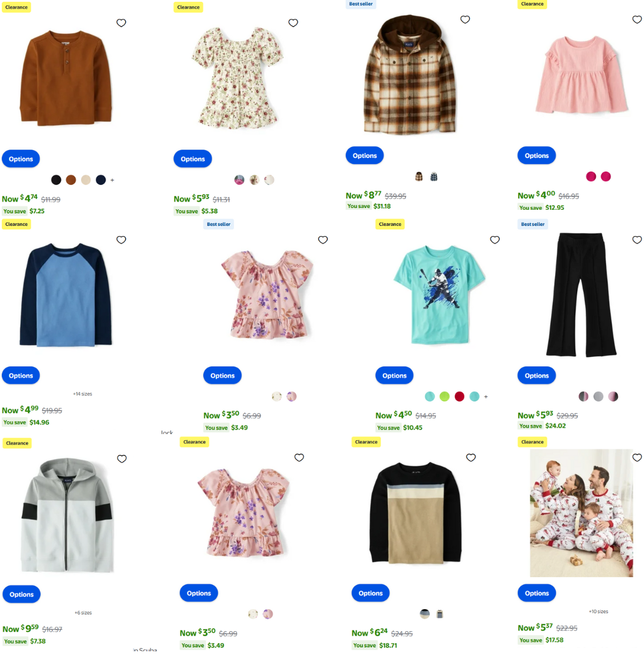
Task: Open the floral dress product image
Action: point(237,79)
